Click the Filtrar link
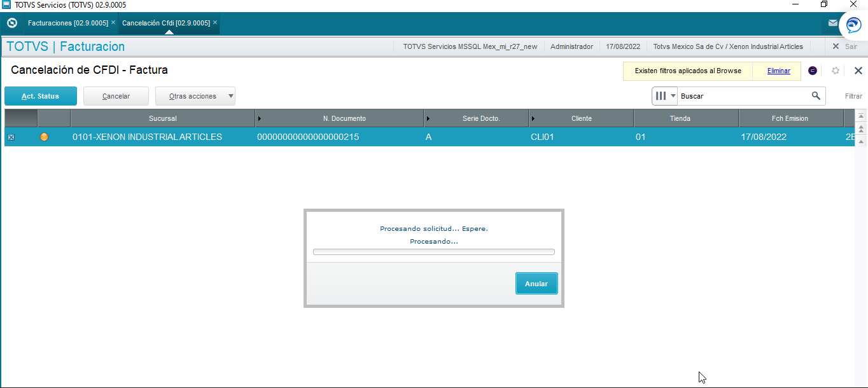This screenshot has height=388, width=868. tap(854, 96)
